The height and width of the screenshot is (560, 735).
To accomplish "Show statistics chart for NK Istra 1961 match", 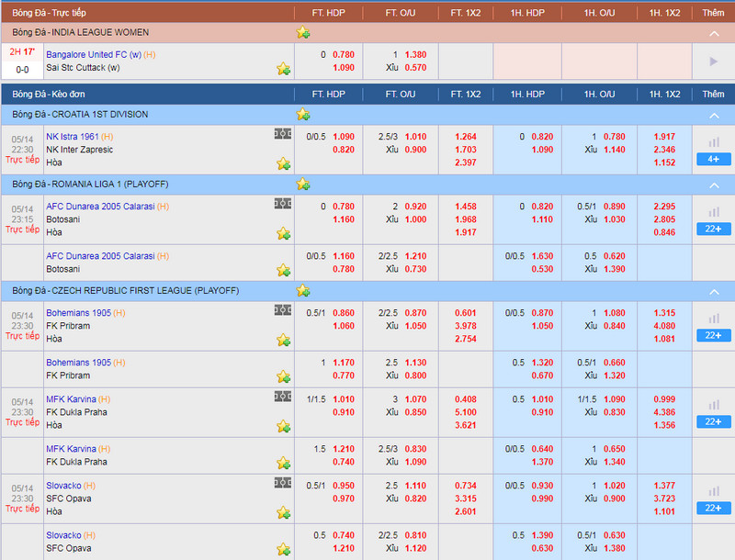I will coord(713,142).
